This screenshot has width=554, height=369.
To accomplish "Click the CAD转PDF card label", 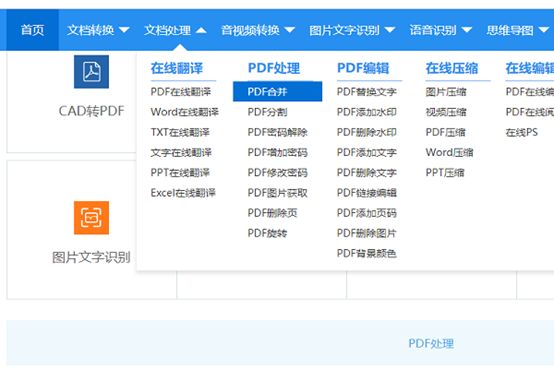I will click(x=92, y=111).
